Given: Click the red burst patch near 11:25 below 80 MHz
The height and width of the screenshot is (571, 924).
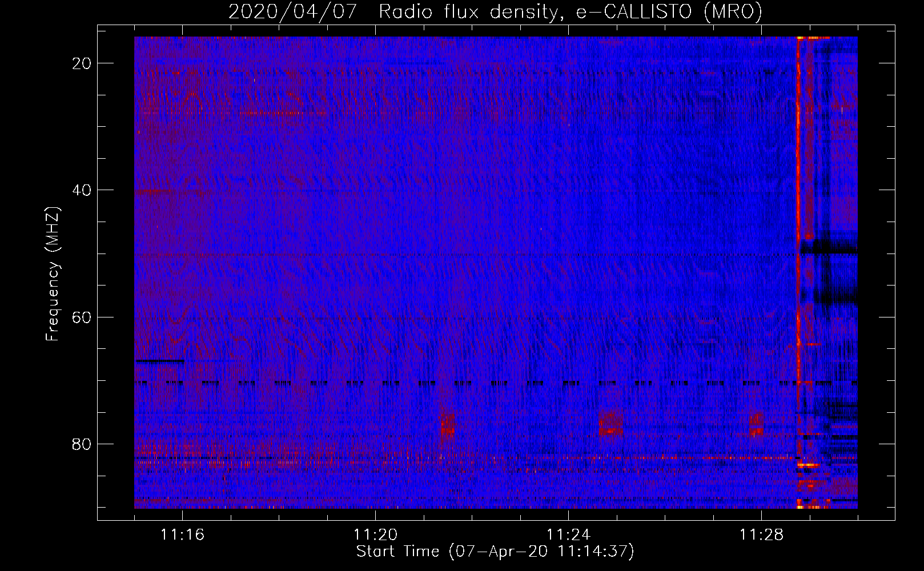Looking at the screenshot, I should coord(610,423).
